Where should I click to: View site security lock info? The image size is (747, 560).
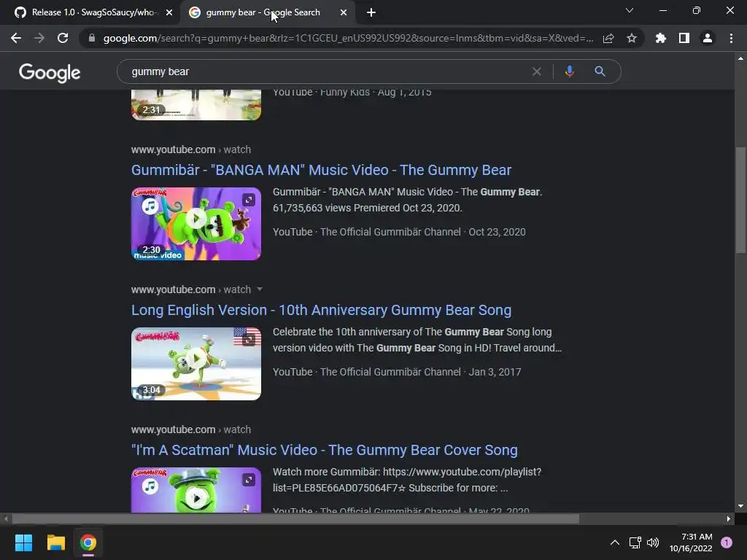pyautogui.click(x=91, y=38)
